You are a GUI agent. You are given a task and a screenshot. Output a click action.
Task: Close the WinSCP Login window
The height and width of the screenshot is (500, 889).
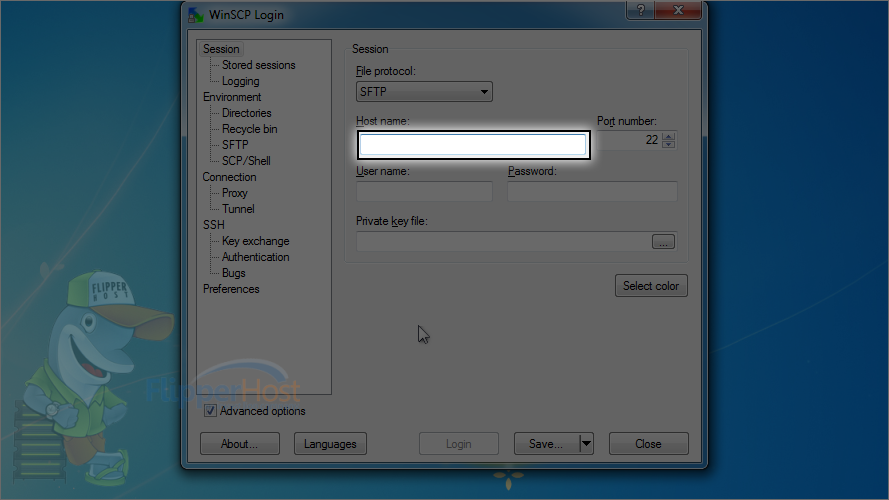coord(678,10)
